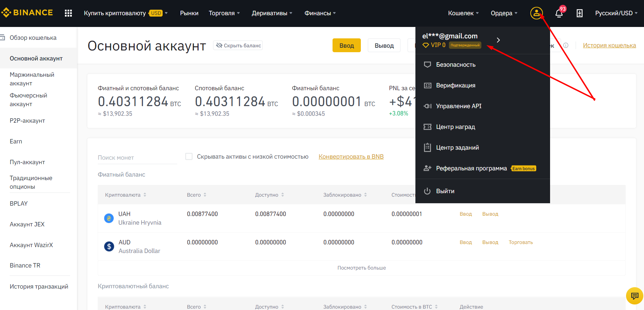Expand the Кошелек dropdown
This screenshot has height=310, width=644.
click(463, 13)
